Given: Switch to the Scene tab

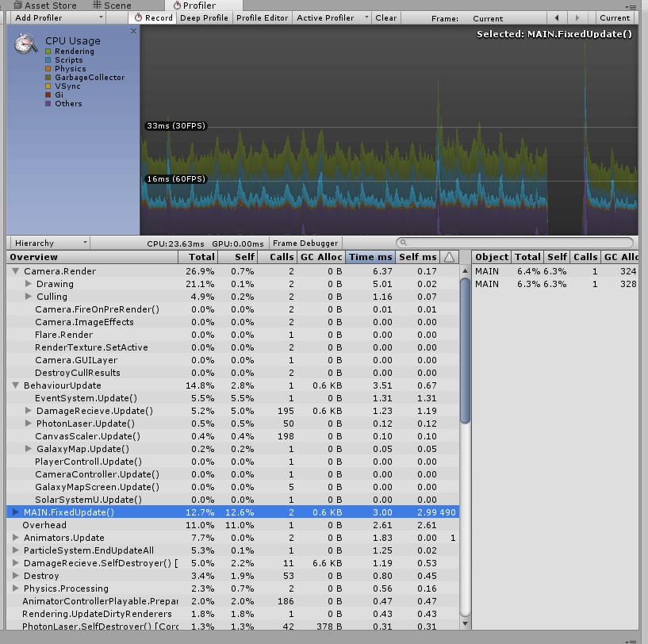Looking at the screenshot, I should pyautogui.click(x=112, y=6).
